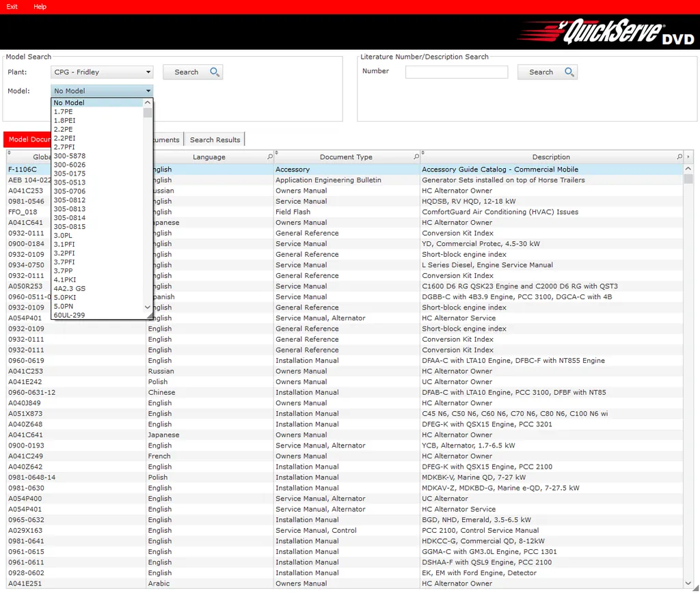Select document number A040J849
This screenshot has height=593, width=700.
click(25, 403)
